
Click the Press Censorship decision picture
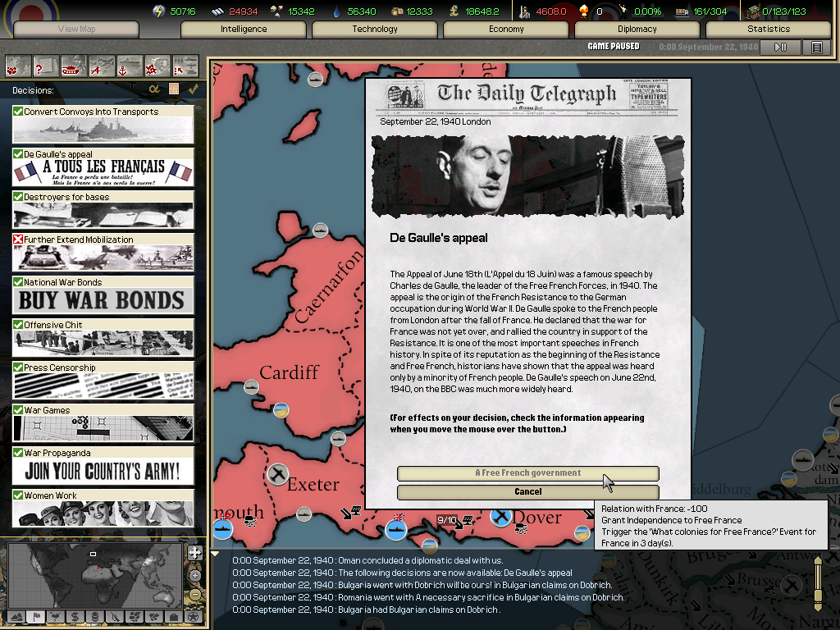tap(103, 386)
